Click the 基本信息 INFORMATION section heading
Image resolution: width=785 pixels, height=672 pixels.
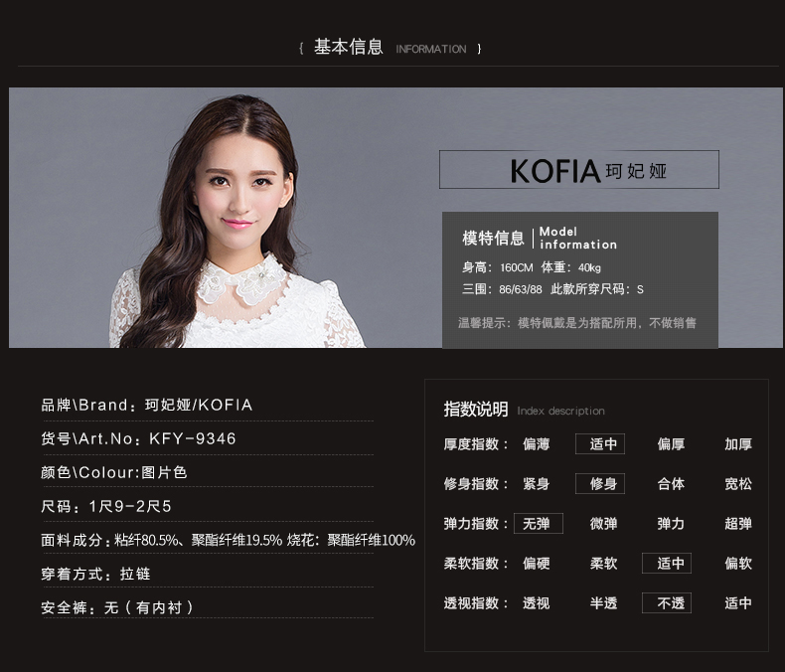point(390,48)
